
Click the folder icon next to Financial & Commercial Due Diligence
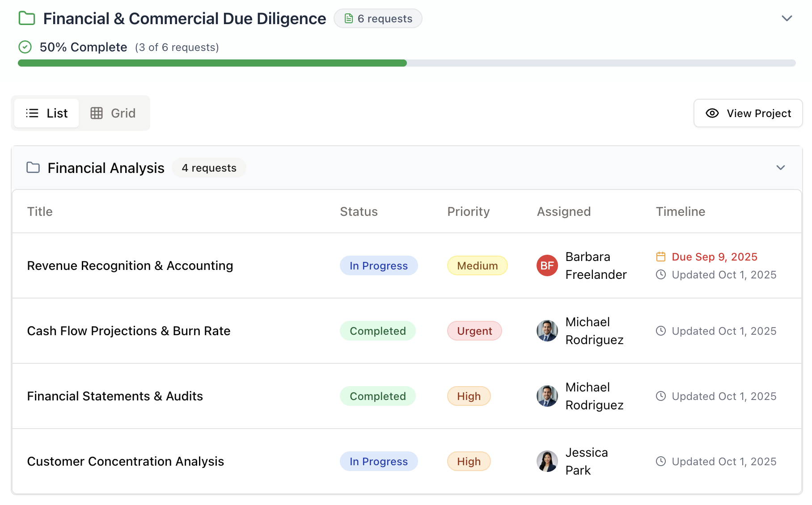coord(26,18)
